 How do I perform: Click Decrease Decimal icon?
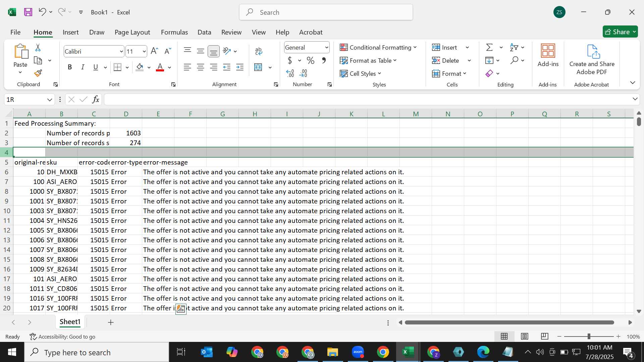[303, 73]
